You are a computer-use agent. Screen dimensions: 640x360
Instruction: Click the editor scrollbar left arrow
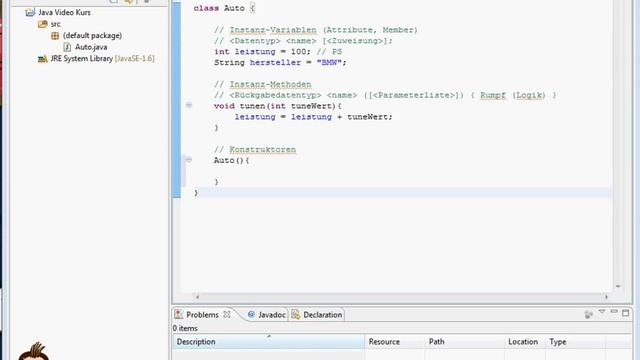198,297
